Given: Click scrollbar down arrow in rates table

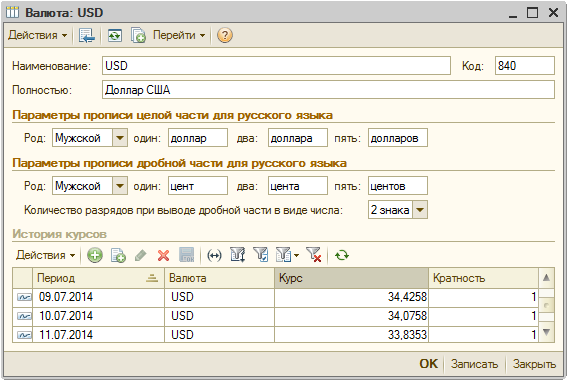Looking at the screenshot, I should tap(546, 332).
